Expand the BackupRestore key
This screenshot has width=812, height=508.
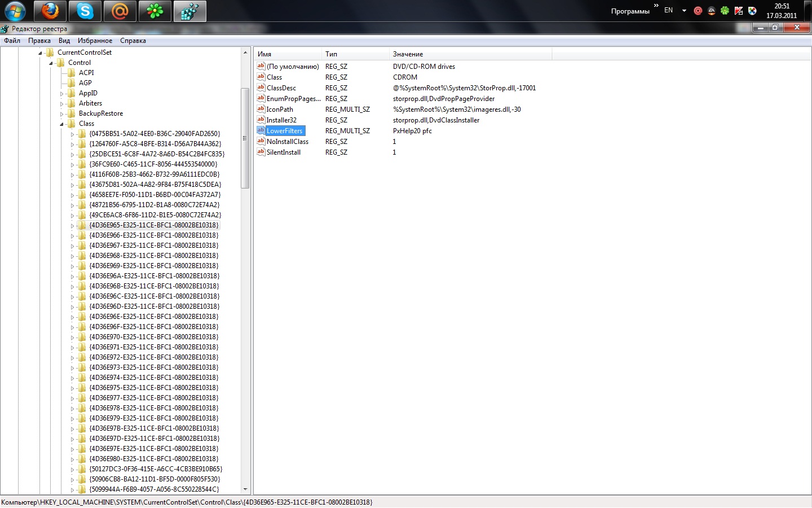tap(61, 114)
